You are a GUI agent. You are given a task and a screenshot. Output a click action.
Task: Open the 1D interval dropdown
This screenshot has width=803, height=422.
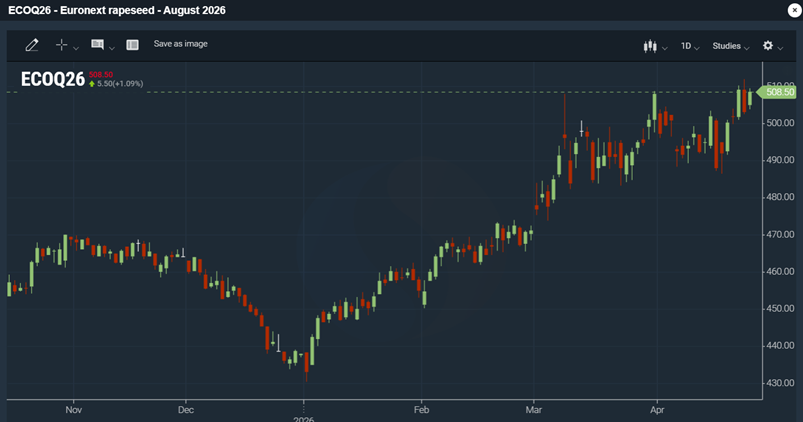[689, 46]
